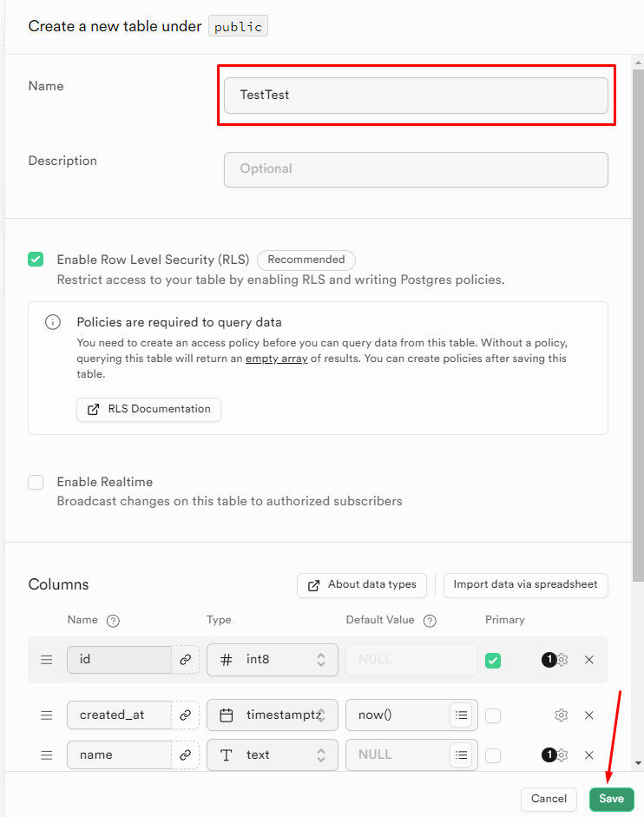Remove the name column
The width and height of the screenshot is (644, 817).
589,754
